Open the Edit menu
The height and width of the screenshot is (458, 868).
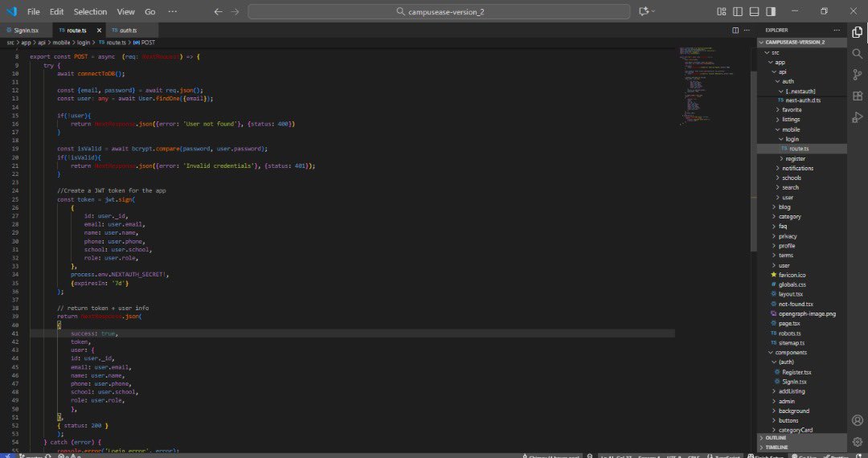[56, 11]
